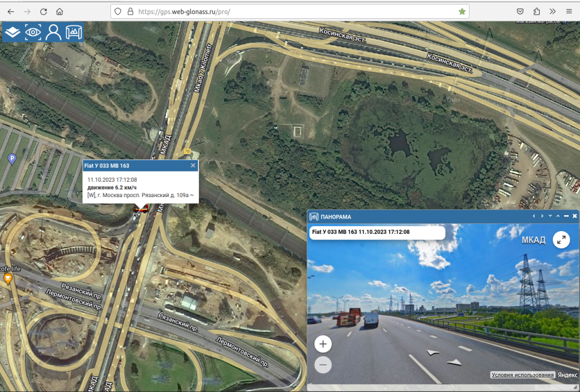The image size is (580, 392).
Task: Show tracking protection shield info
Action: tap(118, 11)
